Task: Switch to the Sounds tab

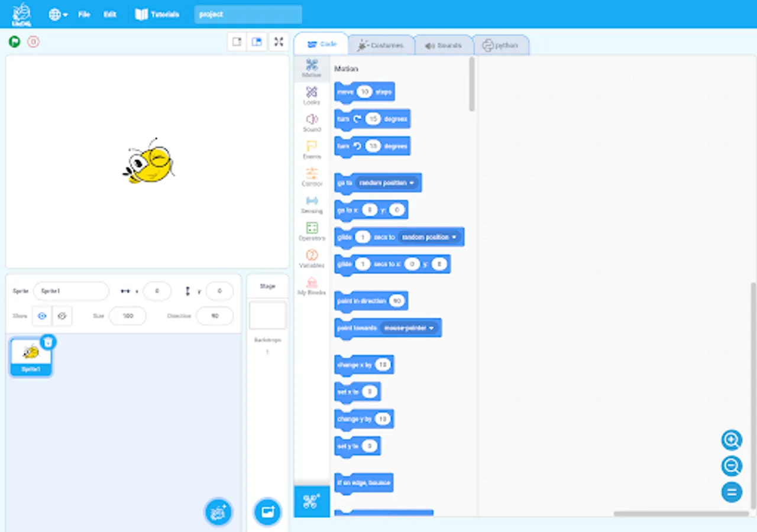Action: 444,45
